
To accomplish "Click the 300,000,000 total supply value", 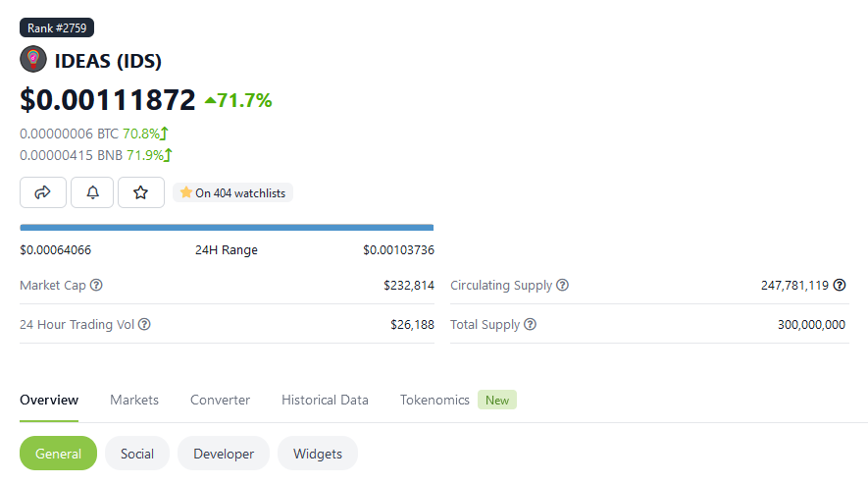I will coord(811,325).
